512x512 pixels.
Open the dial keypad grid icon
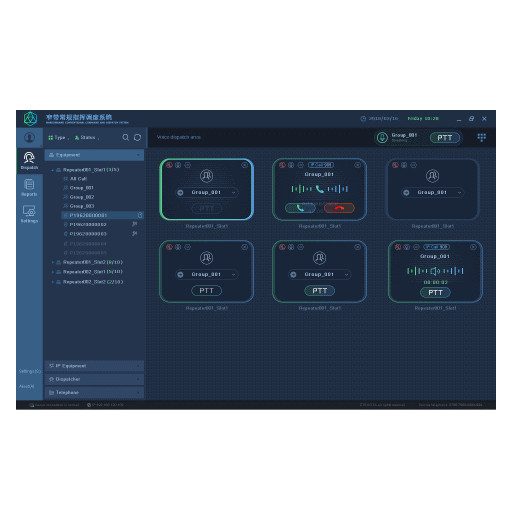(481, 137)
